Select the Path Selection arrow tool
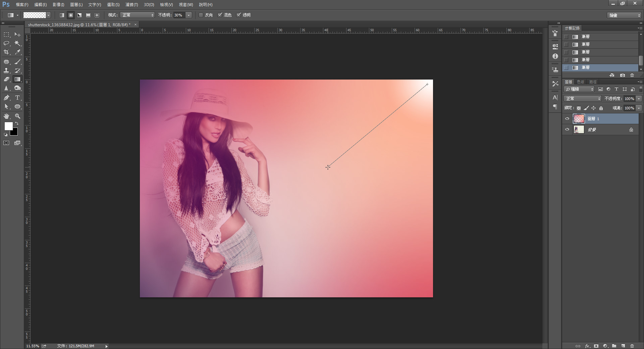 (6, 106)
